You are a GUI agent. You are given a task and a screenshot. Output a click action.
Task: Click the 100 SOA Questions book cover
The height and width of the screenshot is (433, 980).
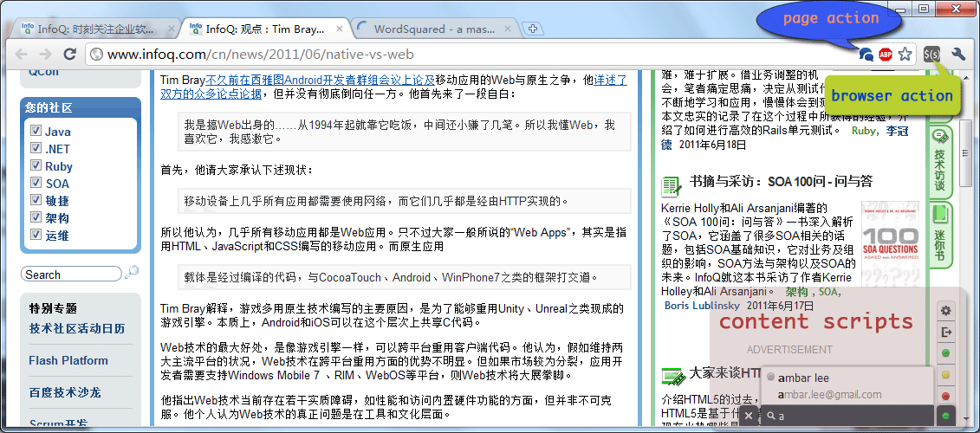coord(890,244)
